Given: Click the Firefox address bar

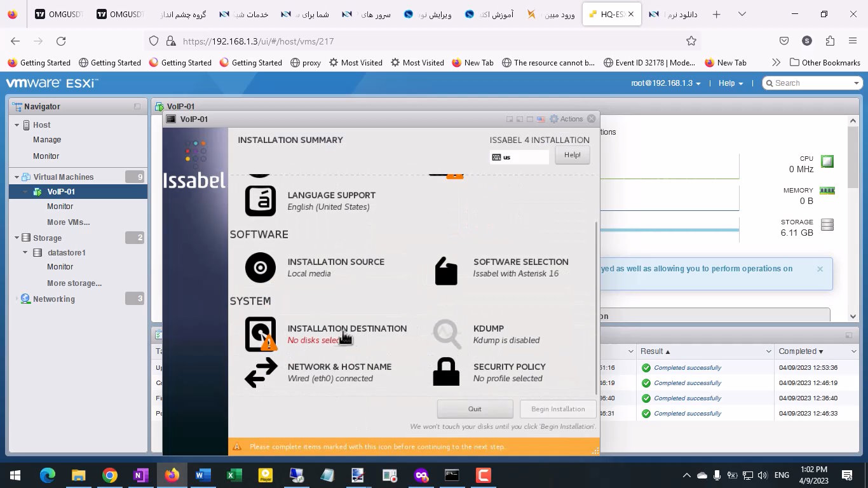Looking at the screenshot, I should (422, 41).
